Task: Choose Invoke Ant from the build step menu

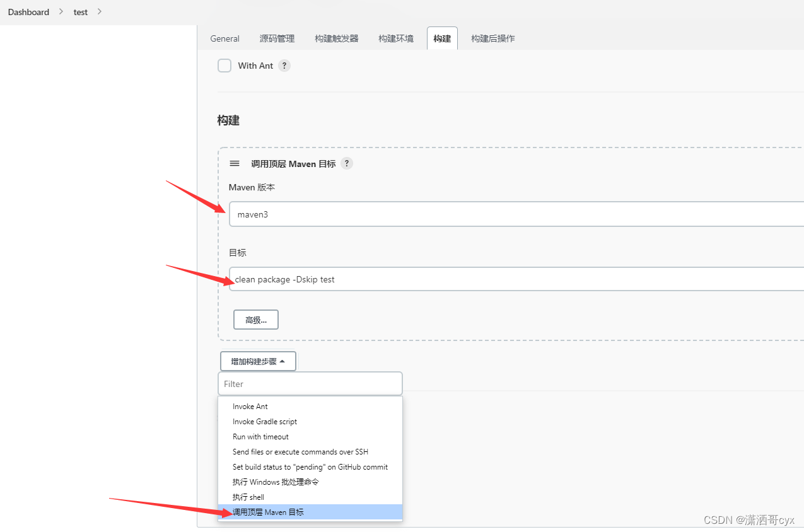Action: [310, 407]
